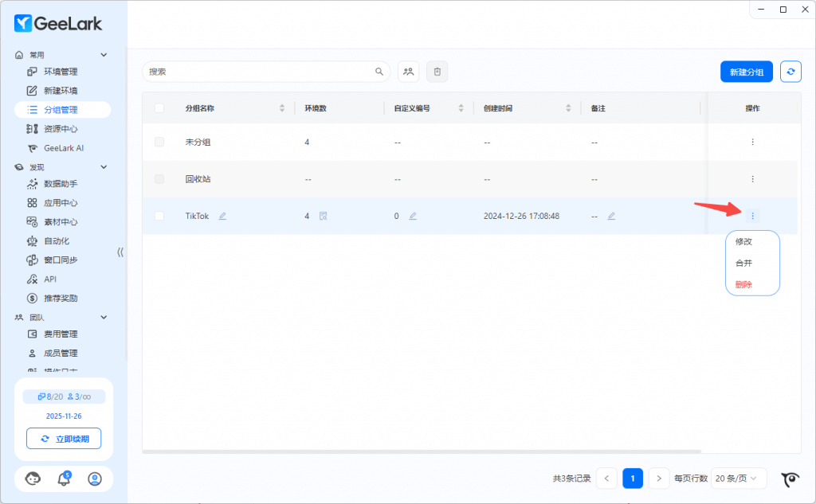Click the pencil icon next to TikTok name
The width and height of the screenshot is (816, 504).
(x=222, y=216)
